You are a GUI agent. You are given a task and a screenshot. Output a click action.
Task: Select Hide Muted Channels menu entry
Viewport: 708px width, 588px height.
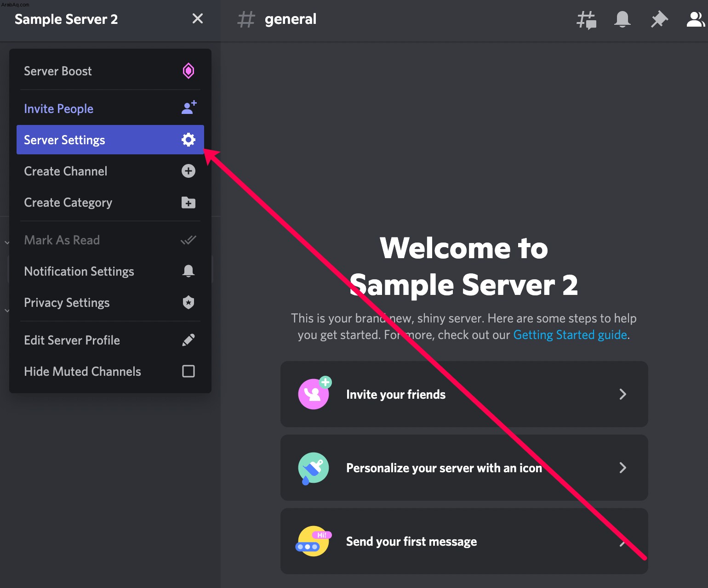click(110, 371)
